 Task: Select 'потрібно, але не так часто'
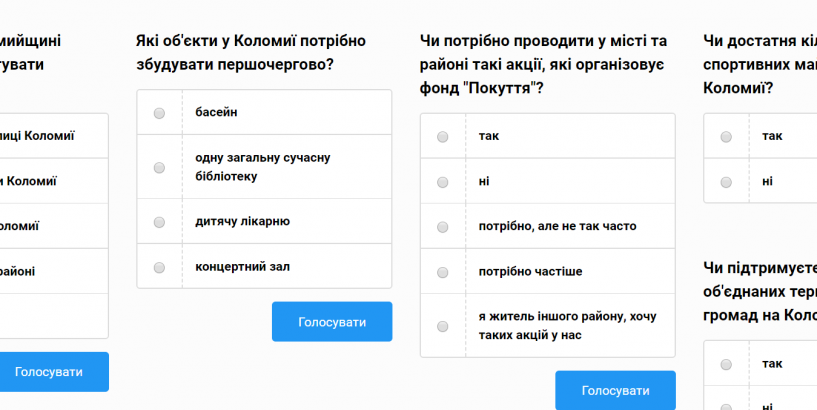[x=443, y=227]
